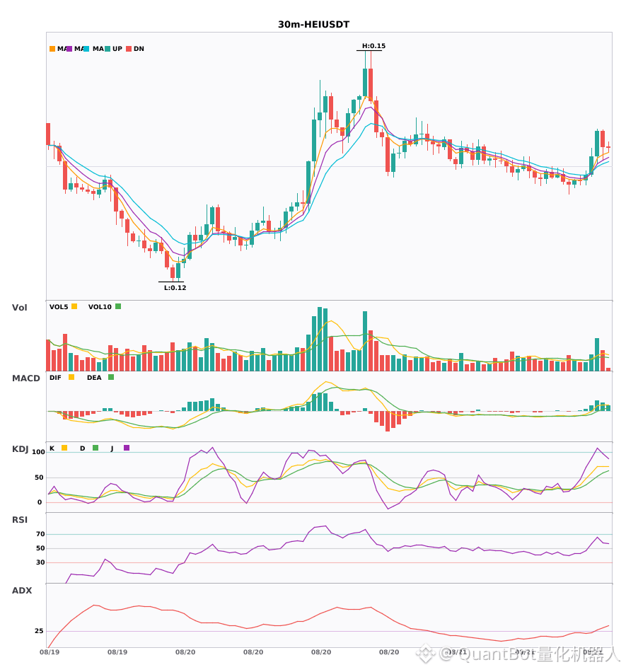The height and width of the screenshot is (672, 626).
Task: Click the yellow K line swatch
Action: pyautogui.click(x=64, y=448)
